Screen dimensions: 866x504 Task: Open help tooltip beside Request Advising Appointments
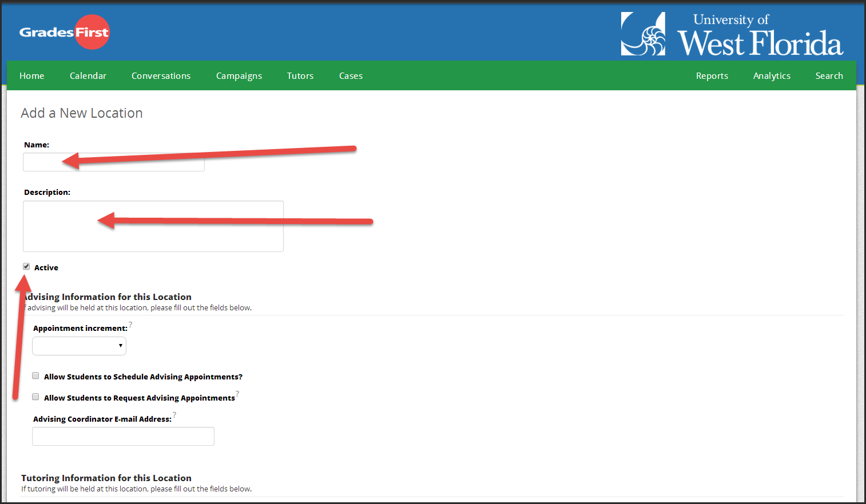point(237,394)
